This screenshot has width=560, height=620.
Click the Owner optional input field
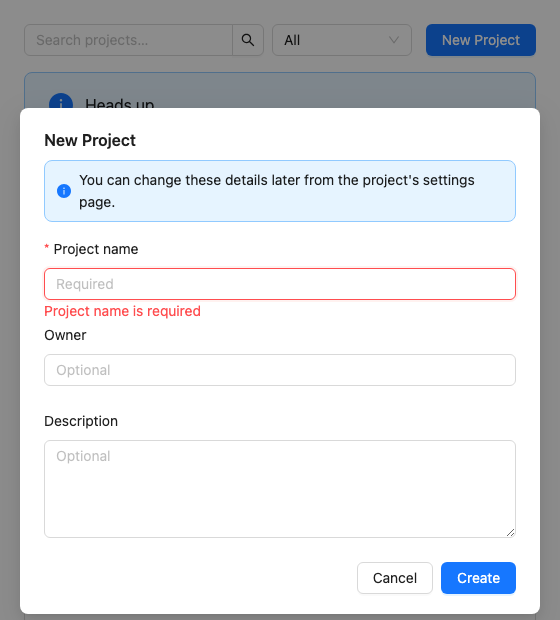(x=280, y=370)
